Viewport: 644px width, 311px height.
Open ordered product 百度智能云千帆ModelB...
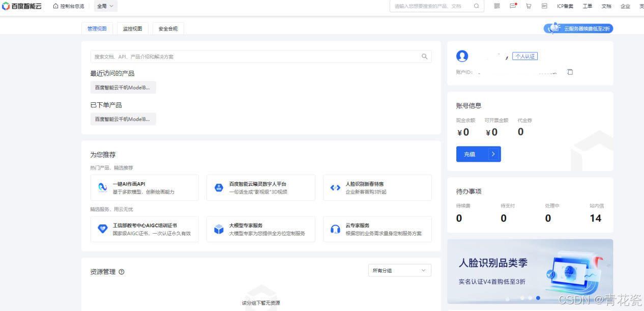(x=123, y=119)
